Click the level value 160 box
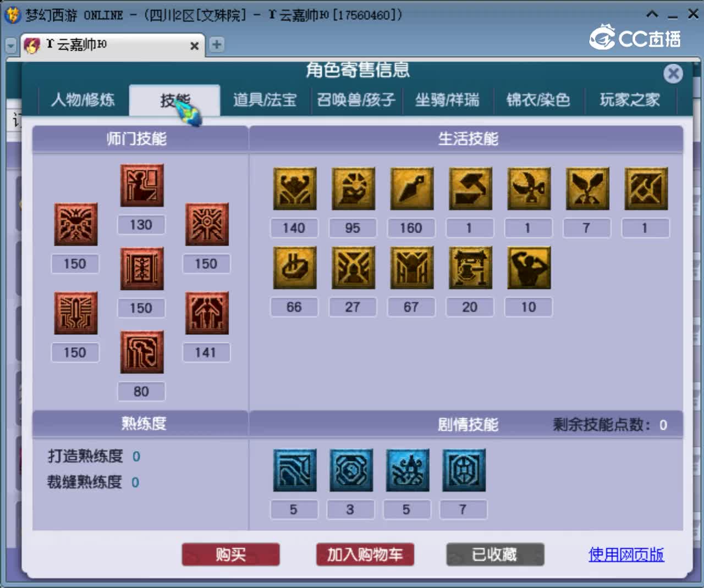The image size is (704, 588). tap(411, 228)
